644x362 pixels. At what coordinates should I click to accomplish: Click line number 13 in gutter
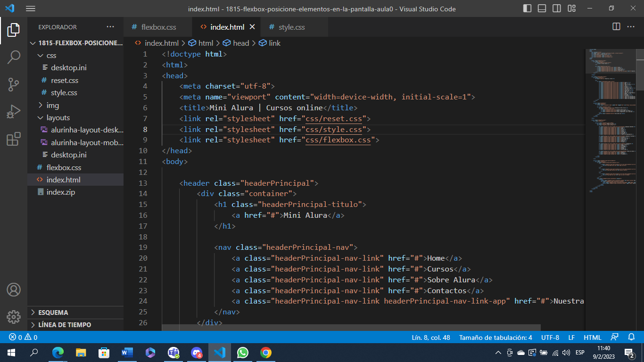point(142,183)
